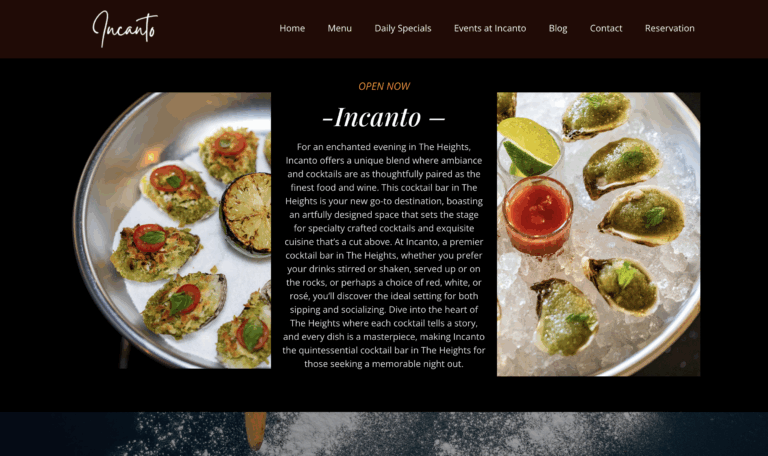Image resolution: width=768 pixels, height=456 pixels.
Task: Click the paragraph describing the cocktail bar
Action: (x=384, y=255)
